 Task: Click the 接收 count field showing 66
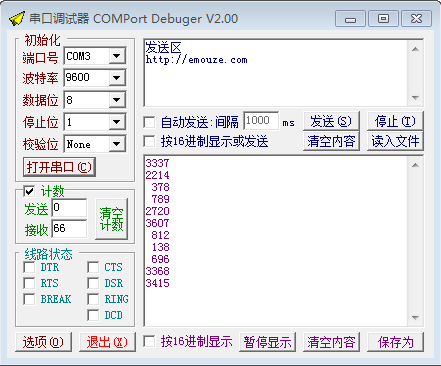click(69, 229)
